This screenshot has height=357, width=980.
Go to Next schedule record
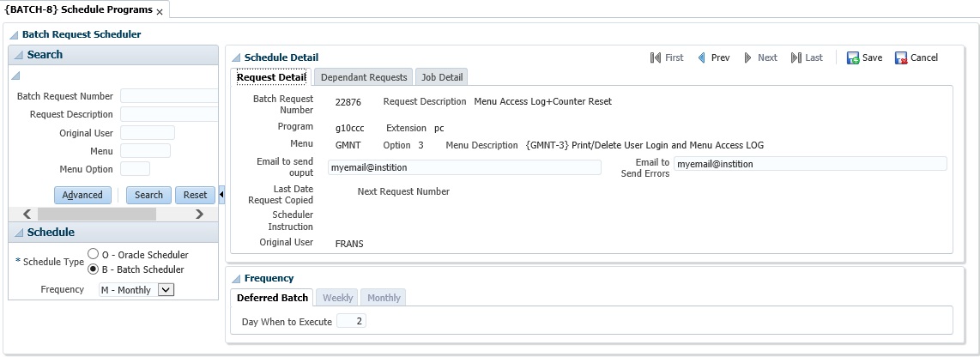click(759, 57)
